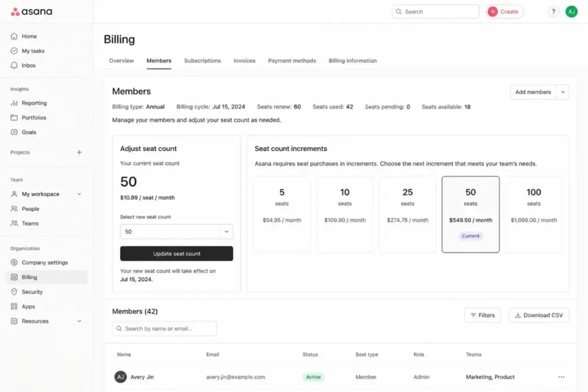Select the 100 seats increment card
The width and height of the screenshot is (588, 392).
point(533,214)
